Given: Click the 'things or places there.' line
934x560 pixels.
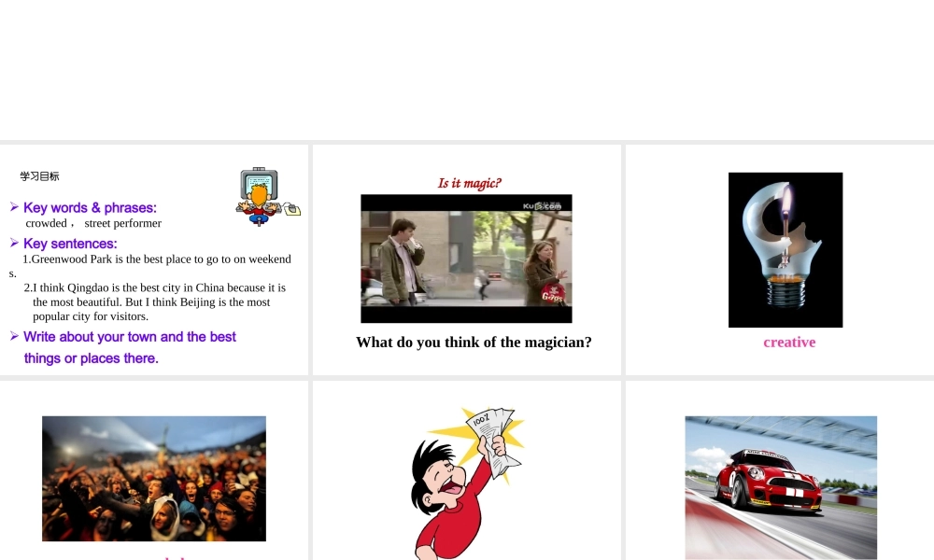Looking at the screenshot, I should [92, 358].
